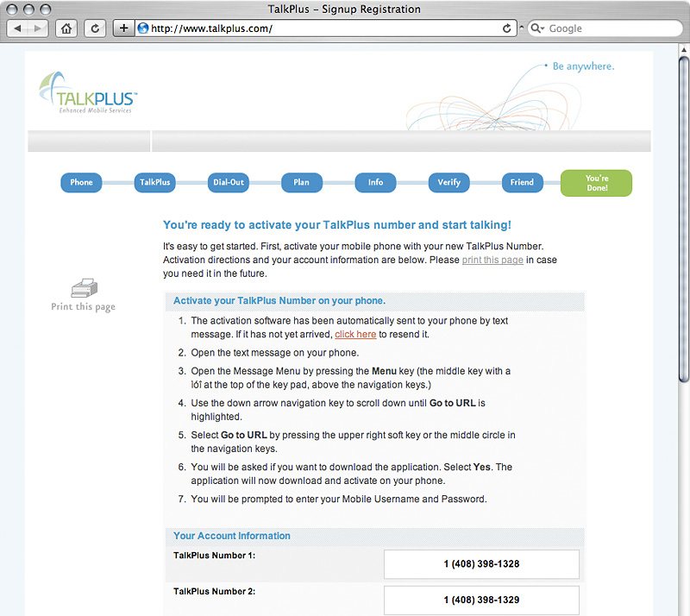The height and width of the screenshot is (616, 690).
Task: Click the scrollbar up arrow
Action: [683, 49]
